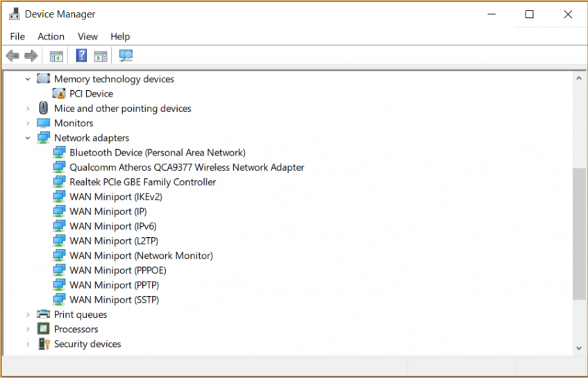The width and height of the screenshot is (588, 378).
Task: Open the blue Help question-mark icon
Action: point(81,55)
